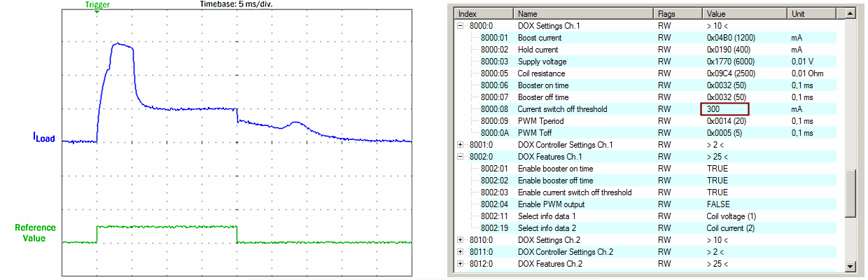Screen dimensions: 868x280
Task: Expand the 8010:0 DOX Settings Ch.2 node
Action: [461, 240]
